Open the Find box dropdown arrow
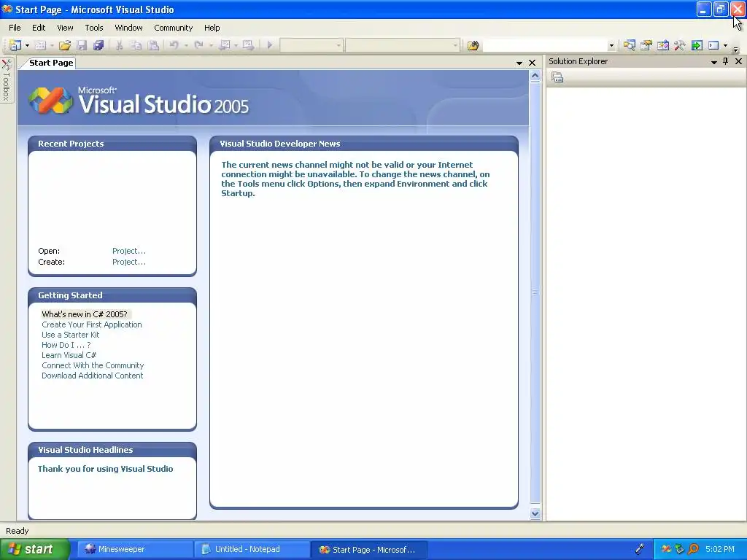Image resolution: width=747 pixels, height=560 pixels. 611,45
